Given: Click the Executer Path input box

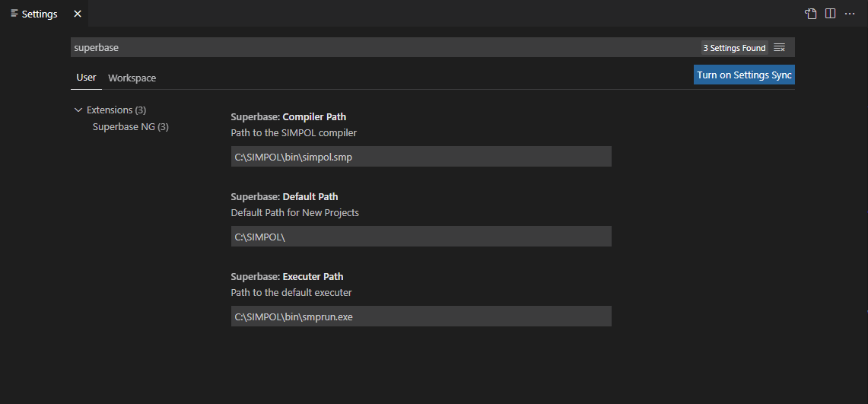Looking at the screenshot, I should click(421, 317).
